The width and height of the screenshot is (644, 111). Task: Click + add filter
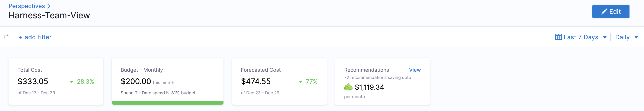pos(35,37)
